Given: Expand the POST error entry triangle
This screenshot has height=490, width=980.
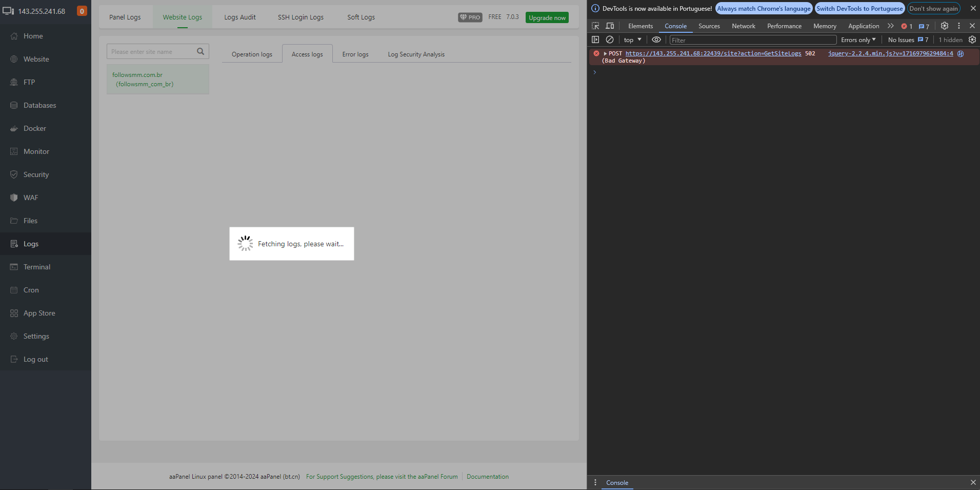Looking at the screenshot, I should pos(605,53).
